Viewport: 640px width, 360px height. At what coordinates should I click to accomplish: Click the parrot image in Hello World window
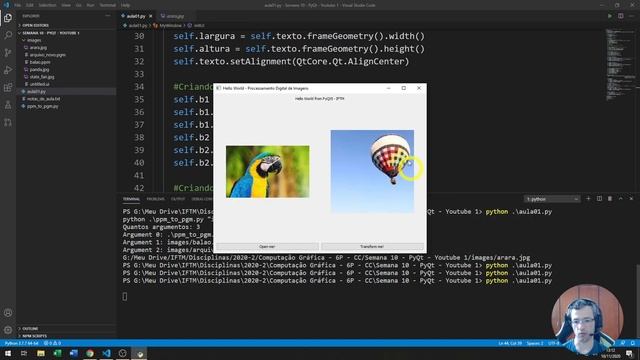click(268, 172)
